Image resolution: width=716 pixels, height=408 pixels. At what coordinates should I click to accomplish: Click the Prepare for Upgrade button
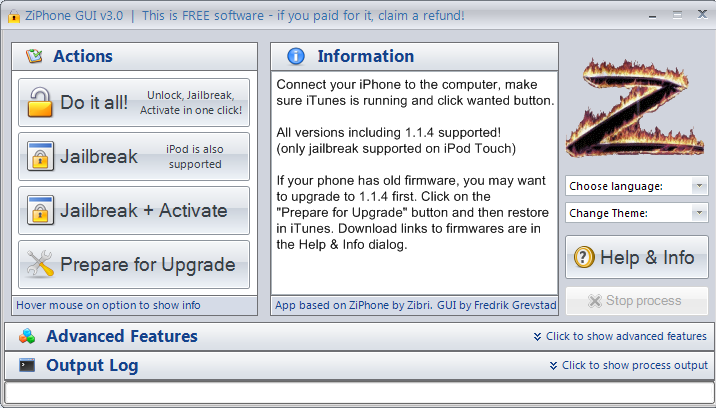tap(134, 265)
